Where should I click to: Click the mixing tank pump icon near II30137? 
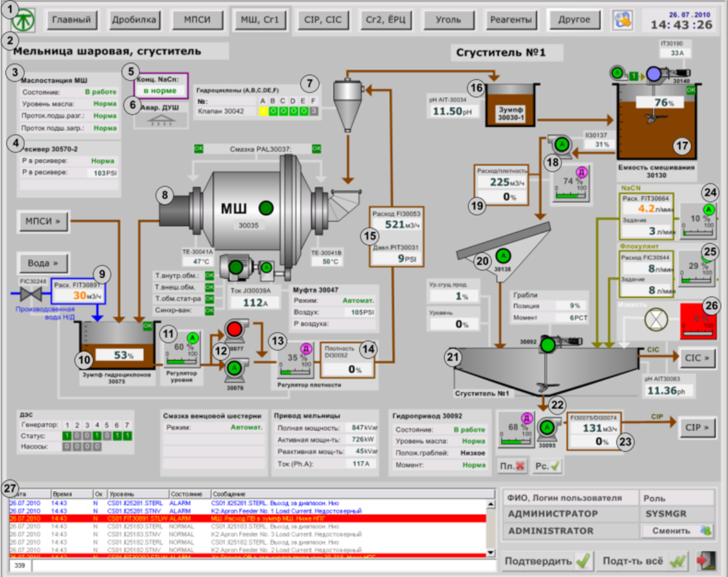coord(562,145)
